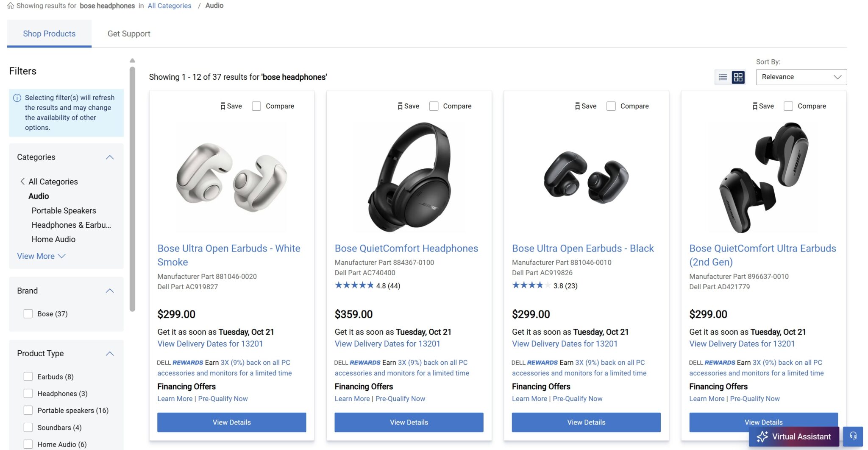Collapse the Product Type filter section
Screen dimensions: 868x450
click(110, 354)
